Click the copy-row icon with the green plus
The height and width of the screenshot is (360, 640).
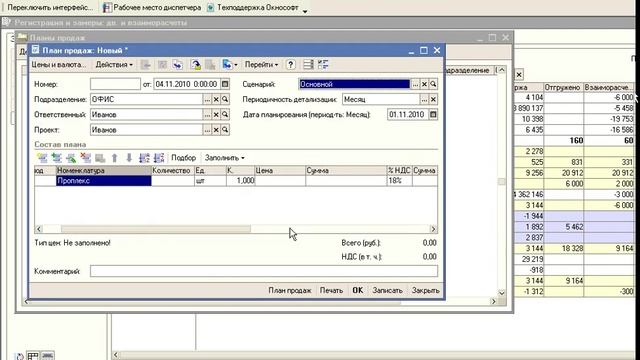click(x=57, y=158)
